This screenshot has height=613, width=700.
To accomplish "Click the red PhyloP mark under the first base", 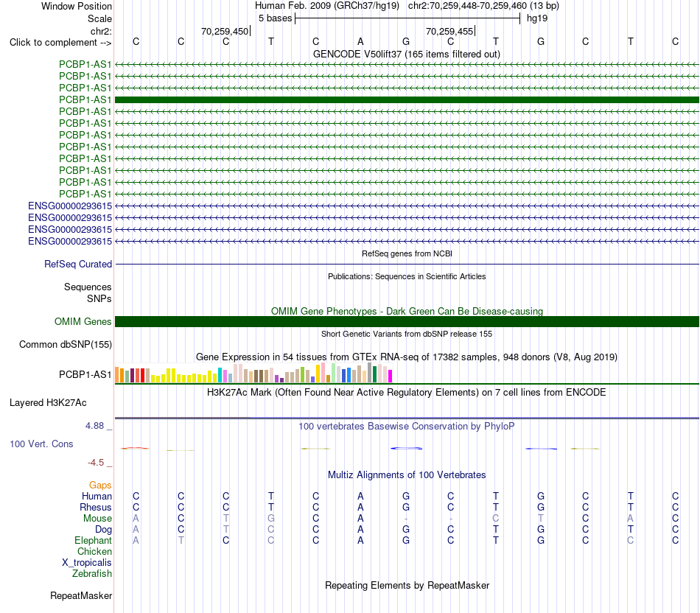I will click(x=135, y=448).
